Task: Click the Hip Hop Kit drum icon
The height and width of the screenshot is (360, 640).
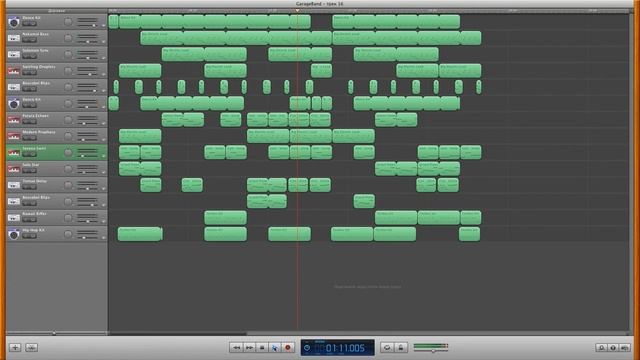Action: coord(13,234)
